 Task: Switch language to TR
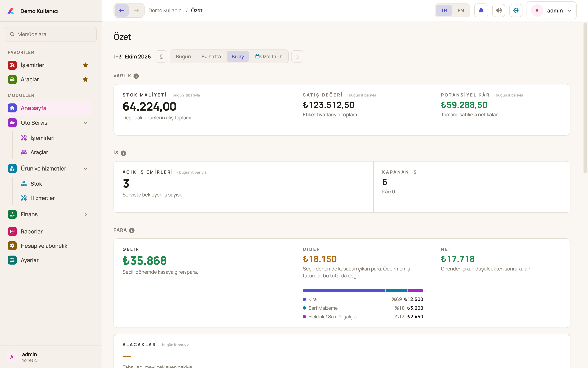(x=444, y=10)
